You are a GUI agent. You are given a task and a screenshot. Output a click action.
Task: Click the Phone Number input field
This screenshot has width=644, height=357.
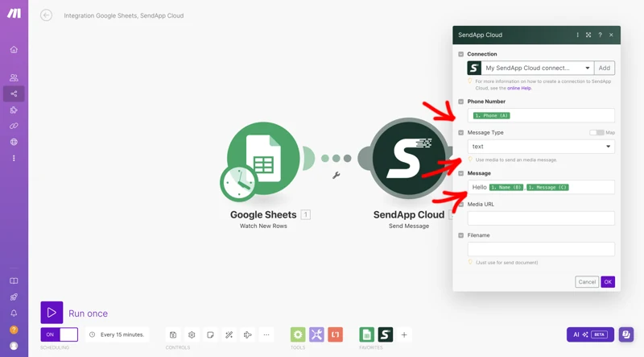[541, 115]
